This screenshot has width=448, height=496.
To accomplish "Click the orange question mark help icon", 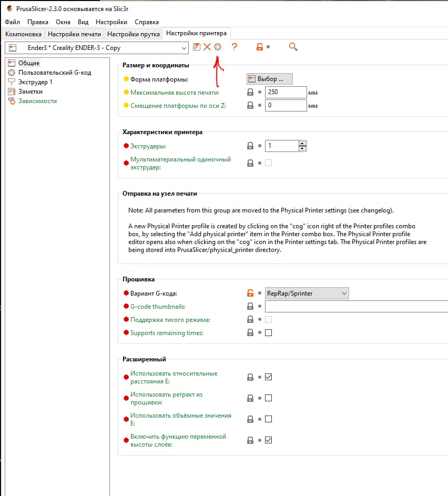I will point(235,47).
